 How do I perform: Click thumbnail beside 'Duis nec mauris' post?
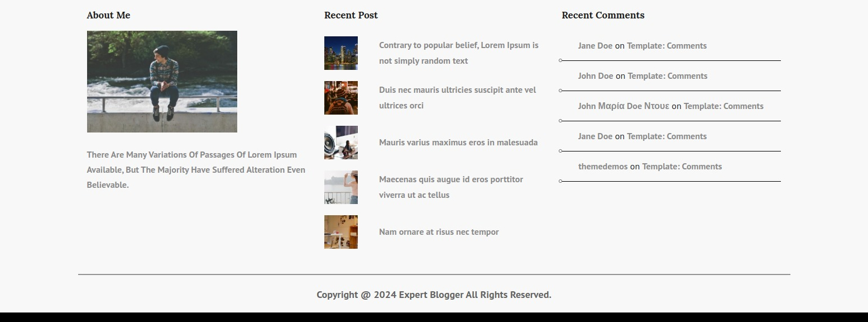coord(341,98)
